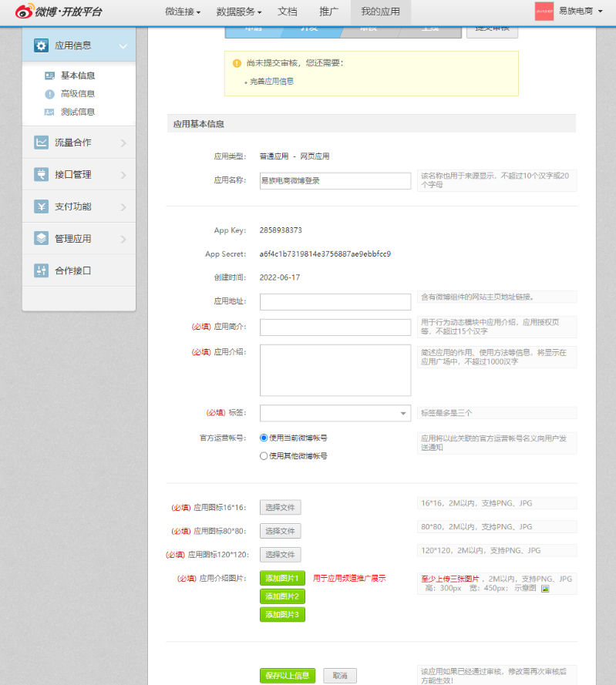Screen dimensions: 616x685
Task: Click the 支付功能 yen icon
Action: pos(41,207)
